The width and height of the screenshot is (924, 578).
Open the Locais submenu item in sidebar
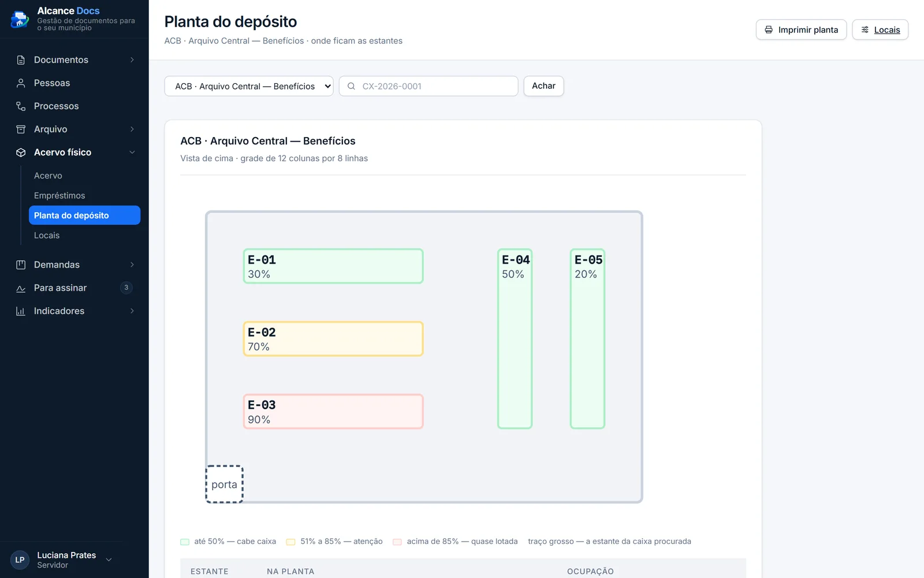[84, 235]
